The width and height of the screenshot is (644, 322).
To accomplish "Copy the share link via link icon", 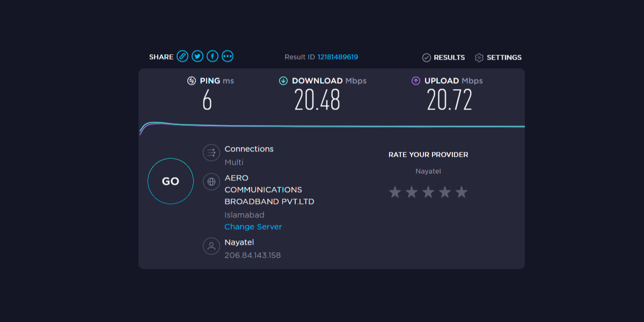I will click(182, 56).
